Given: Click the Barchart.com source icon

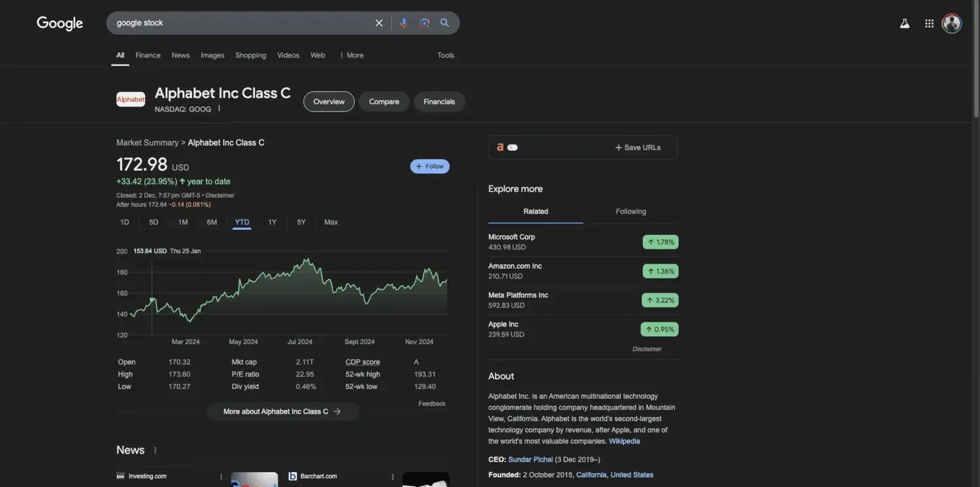Looking at the screenshot, I should pyautogui.click(x=293, y=476).
